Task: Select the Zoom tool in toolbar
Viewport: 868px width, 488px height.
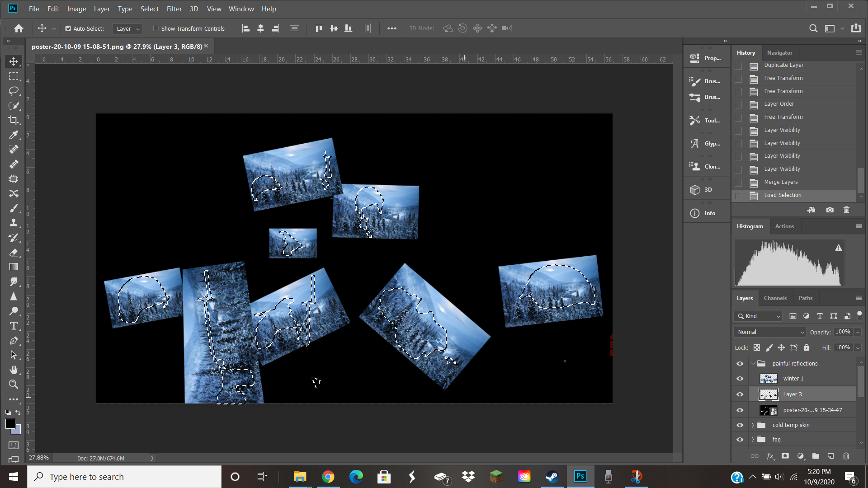Action: [14, 385]
